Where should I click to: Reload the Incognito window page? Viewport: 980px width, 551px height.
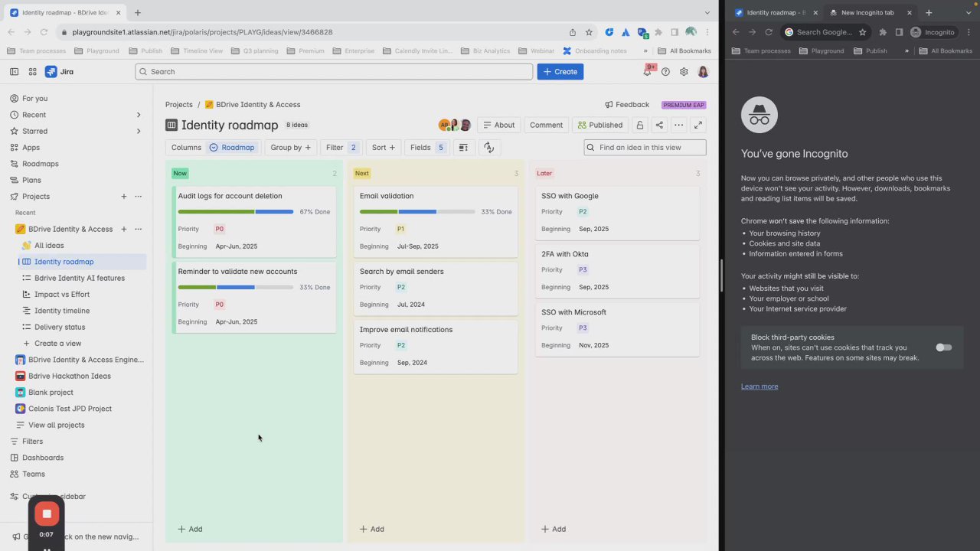coord(769,32)
